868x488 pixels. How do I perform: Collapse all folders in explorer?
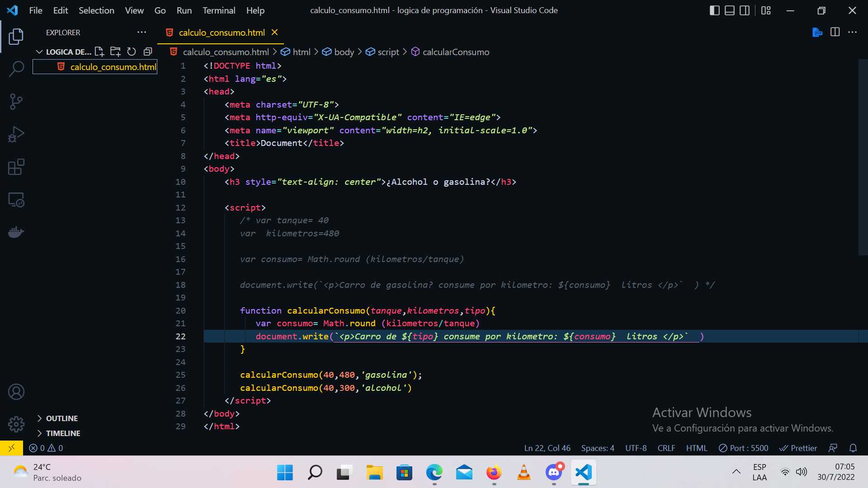pos(148,52)
